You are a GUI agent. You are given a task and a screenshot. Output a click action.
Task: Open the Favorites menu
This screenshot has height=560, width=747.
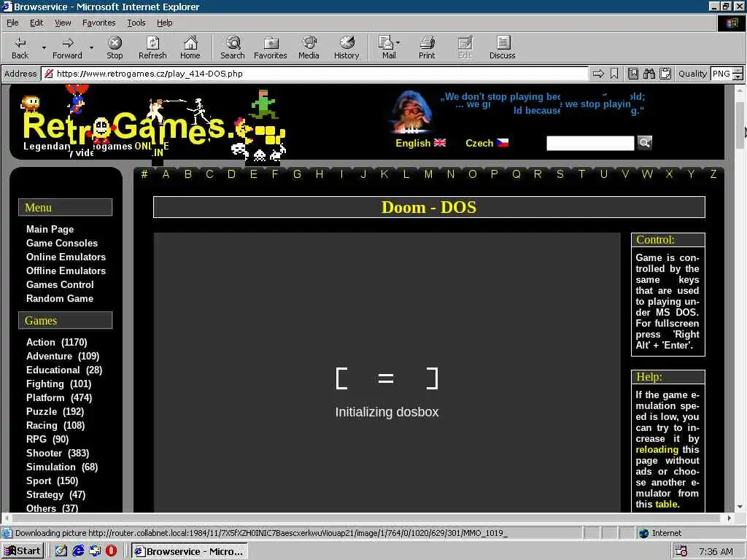[x=98, y=23]
